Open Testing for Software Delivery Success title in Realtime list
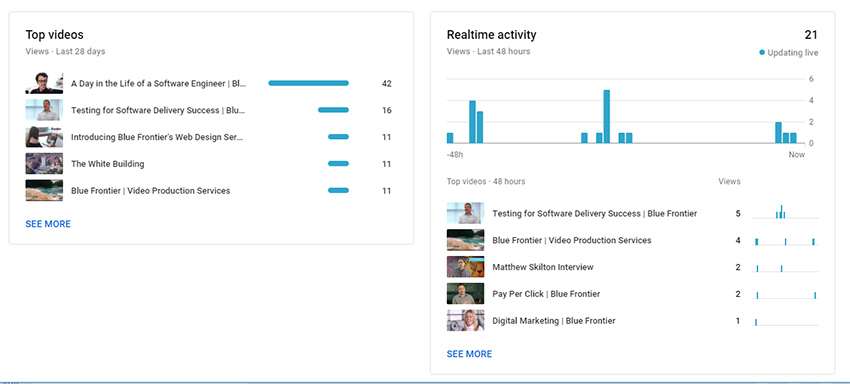850x384 pixels. 595,214
